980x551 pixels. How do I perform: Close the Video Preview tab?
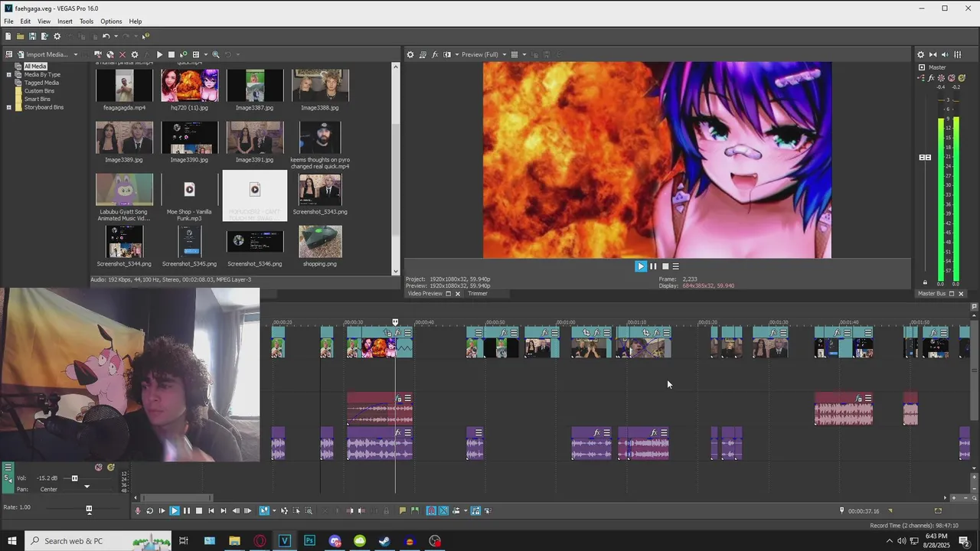[x=458, y=294]
